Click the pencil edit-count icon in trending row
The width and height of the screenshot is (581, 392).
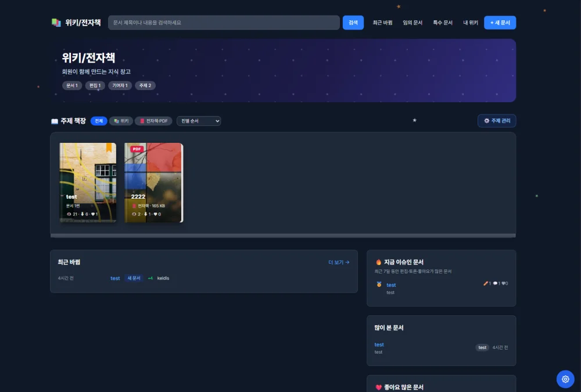point(485,283)
